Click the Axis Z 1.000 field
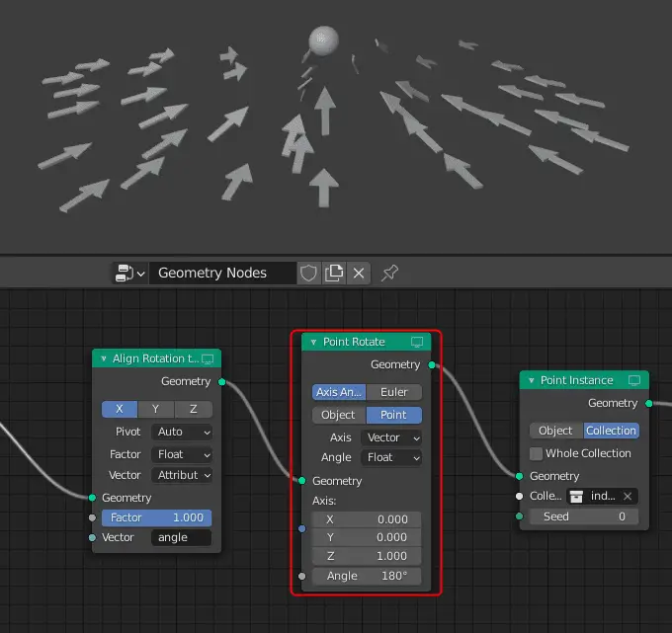 coord(367,556)
